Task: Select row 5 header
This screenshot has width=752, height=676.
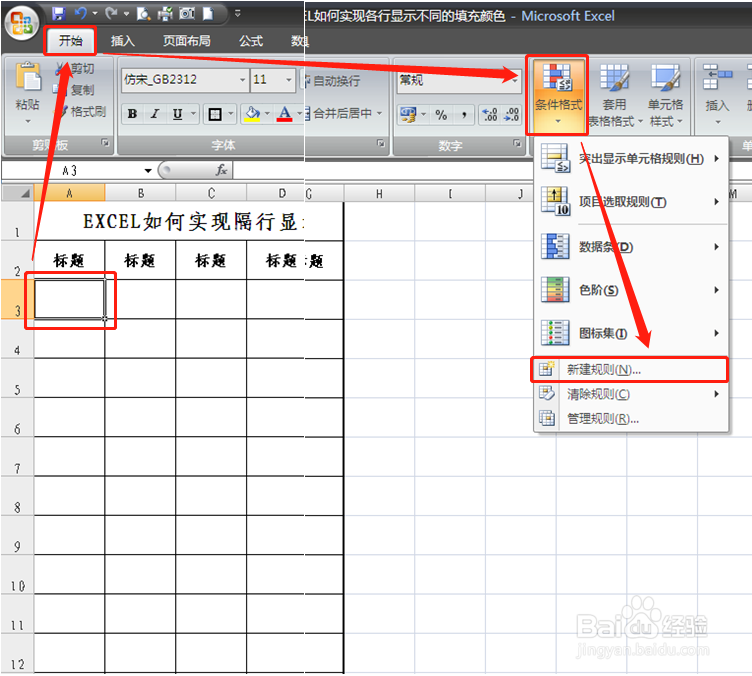Action: 17,378
